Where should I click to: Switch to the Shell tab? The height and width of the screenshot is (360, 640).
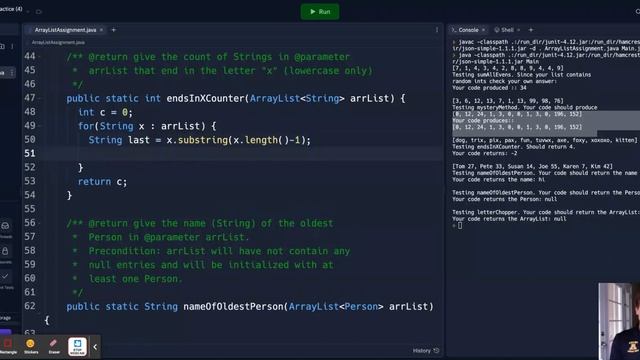pos(507,30)
